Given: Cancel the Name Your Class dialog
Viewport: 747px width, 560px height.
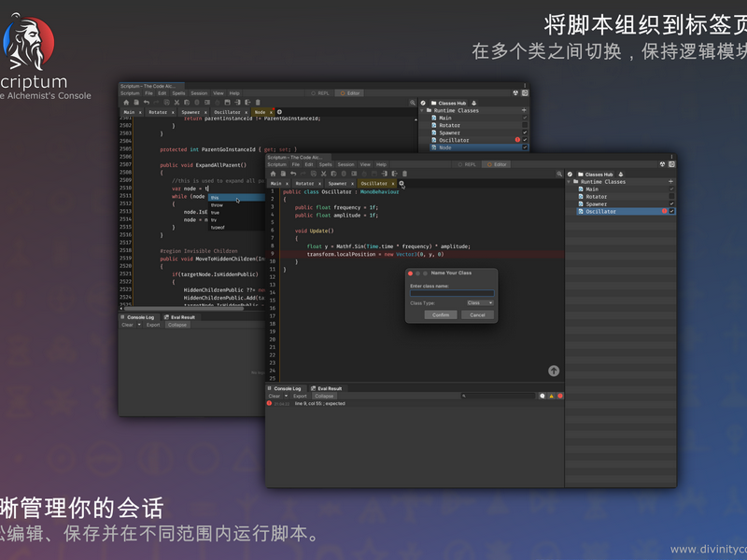Looking at the screenshot, I should tap(477, 315).
